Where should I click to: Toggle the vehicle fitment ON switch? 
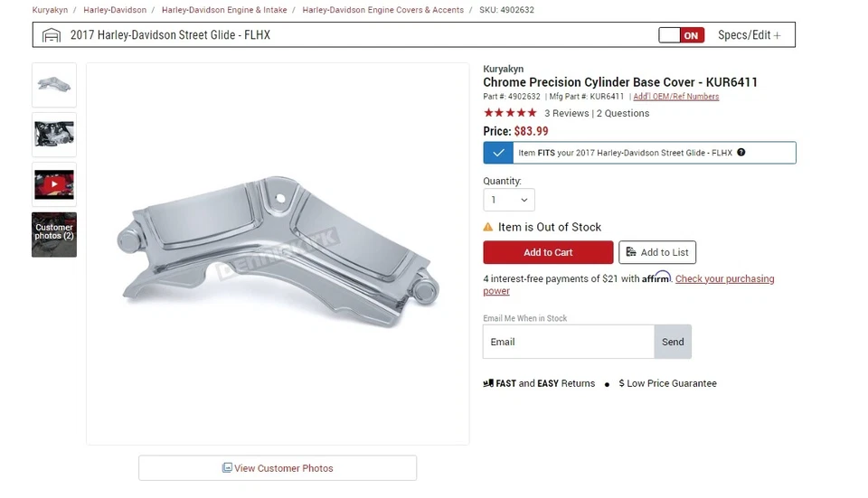click(682, 35)
